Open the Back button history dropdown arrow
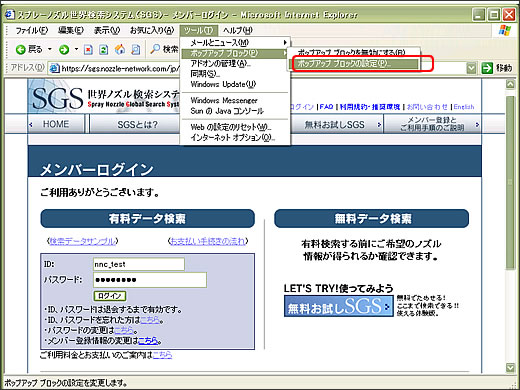520x390 pixels. (x=50, y=49)
